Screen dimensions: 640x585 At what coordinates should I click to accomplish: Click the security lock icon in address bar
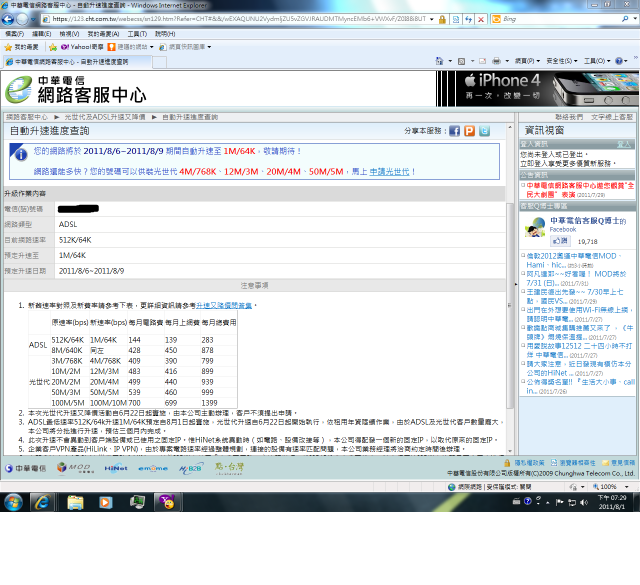[442, 19]
